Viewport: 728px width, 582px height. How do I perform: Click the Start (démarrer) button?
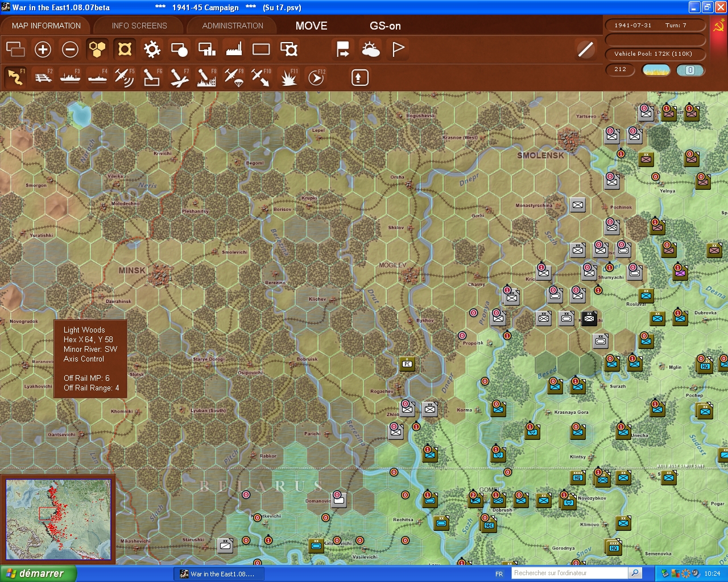[38, 573]
